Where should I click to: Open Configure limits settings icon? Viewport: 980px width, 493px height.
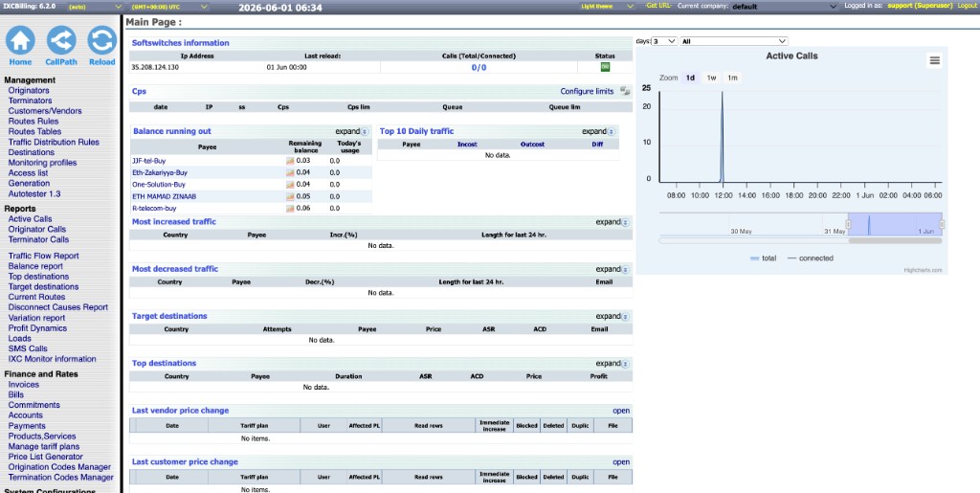click(624, 91)
